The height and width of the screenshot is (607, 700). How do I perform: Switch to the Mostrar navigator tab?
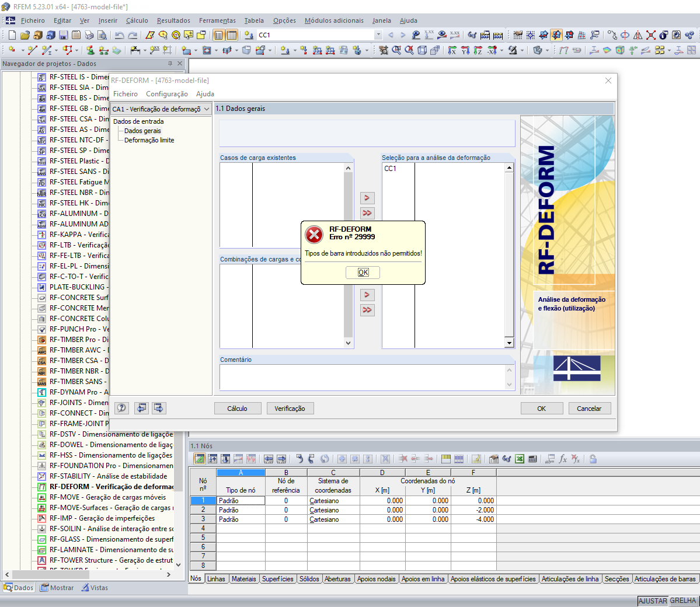(57, 588)
